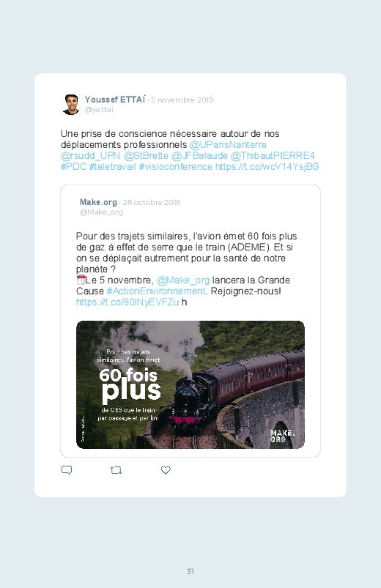This screenshot has height=588, width=381.
Task: Select the #visioconference hashtag
Action: 176,166
